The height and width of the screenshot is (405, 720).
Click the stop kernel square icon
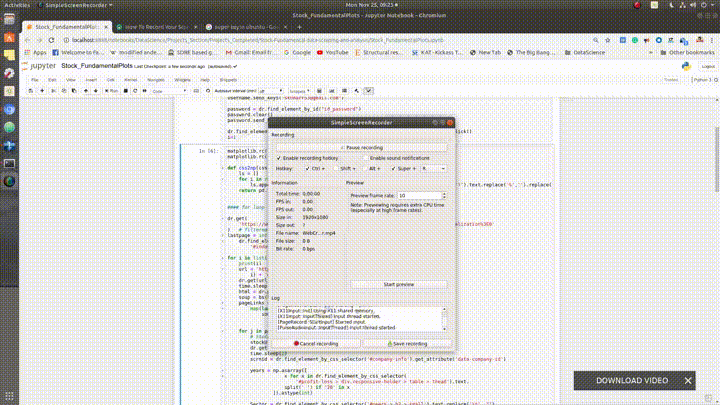point(123,90)
